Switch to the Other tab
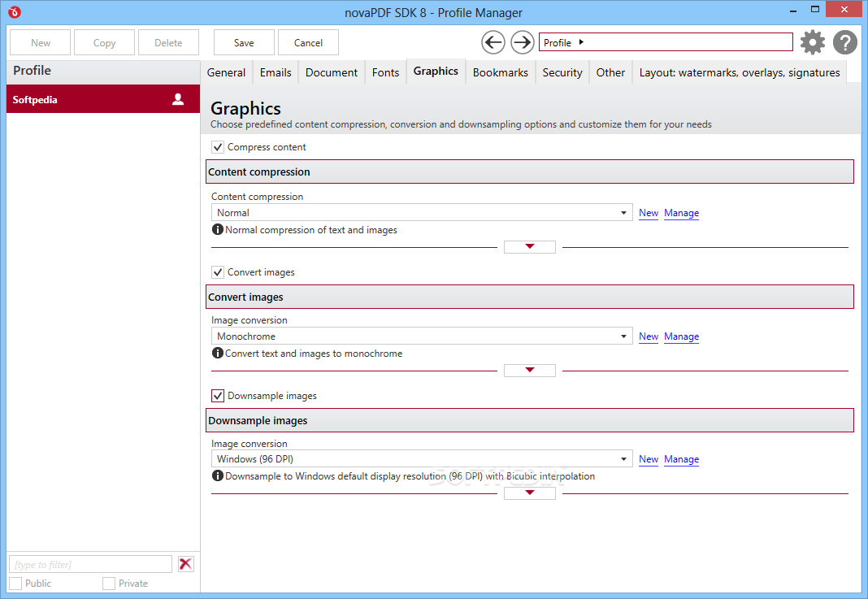868x599 pixels. [610, 72]
